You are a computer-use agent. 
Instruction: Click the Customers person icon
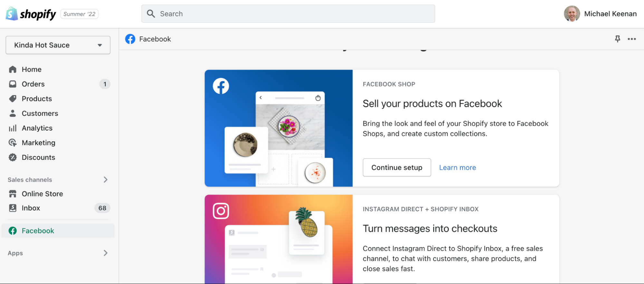pyautogui.click(x=13, y=113)
